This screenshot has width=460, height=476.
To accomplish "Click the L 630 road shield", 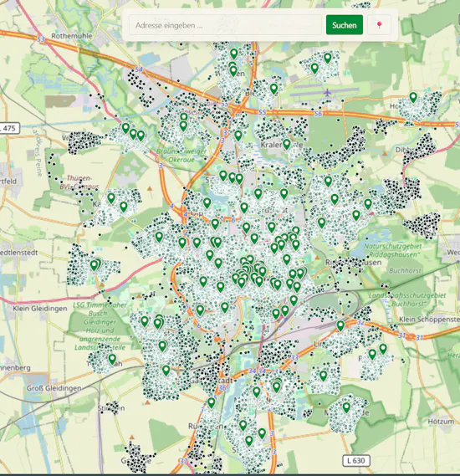I will coord(356,460).
